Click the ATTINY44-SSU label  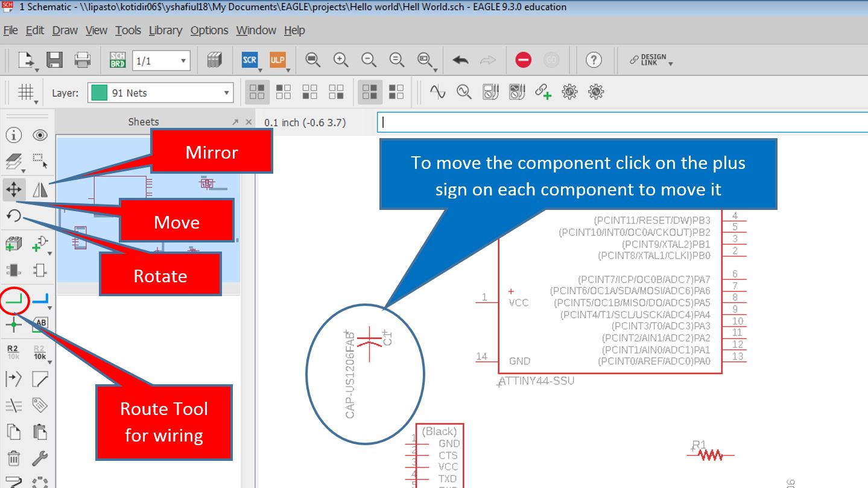tap(537, 381)
